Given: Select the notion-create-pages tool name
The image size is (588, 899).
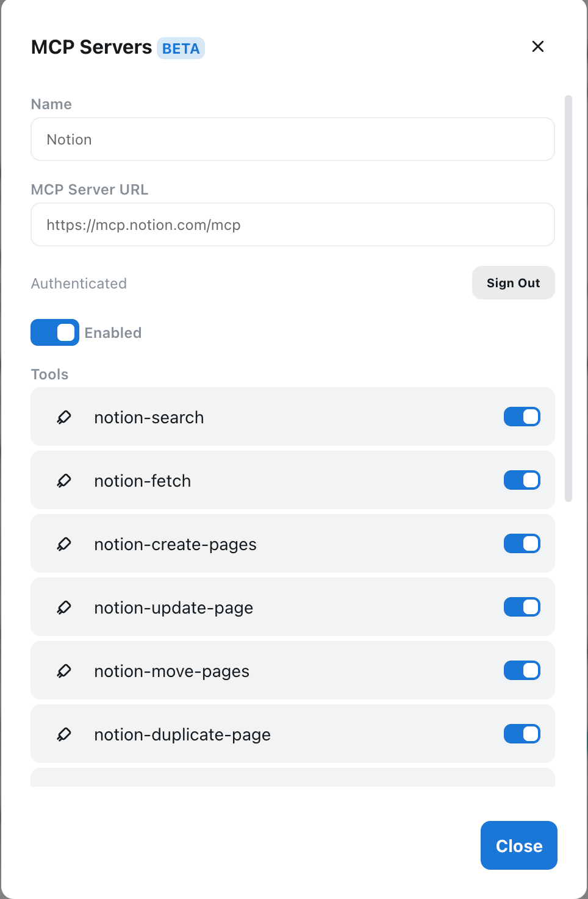Looking at the screenshot, I should pos(176,545).
